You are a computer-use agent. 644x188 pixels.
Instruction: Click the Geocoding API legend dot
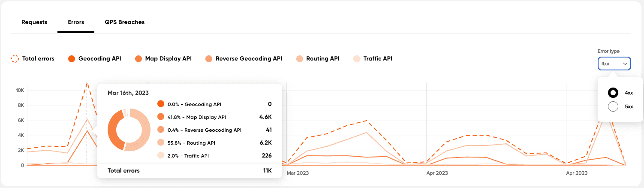[72, 59]
